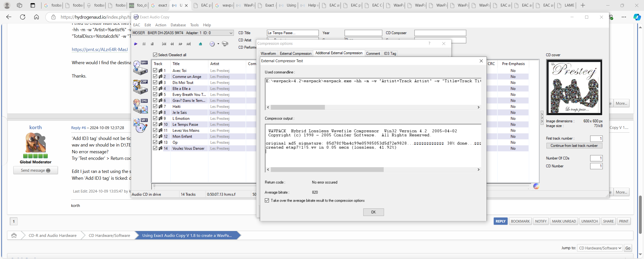Click the compression options help question mark

[429, 43]
